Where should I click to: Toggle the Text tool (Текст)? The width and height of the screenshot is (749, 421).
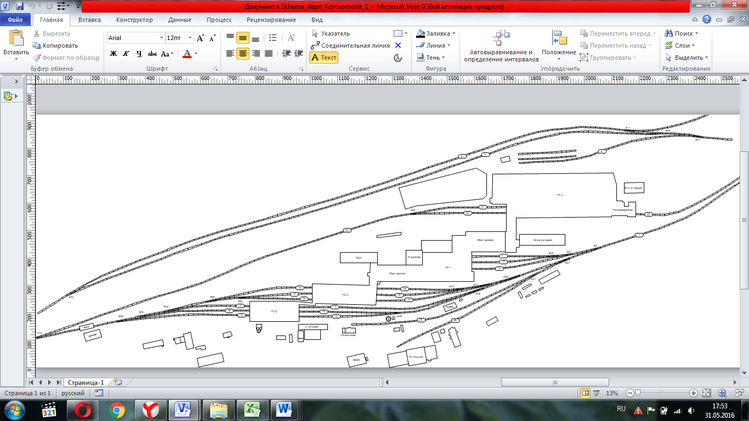(x=324, y=58)
